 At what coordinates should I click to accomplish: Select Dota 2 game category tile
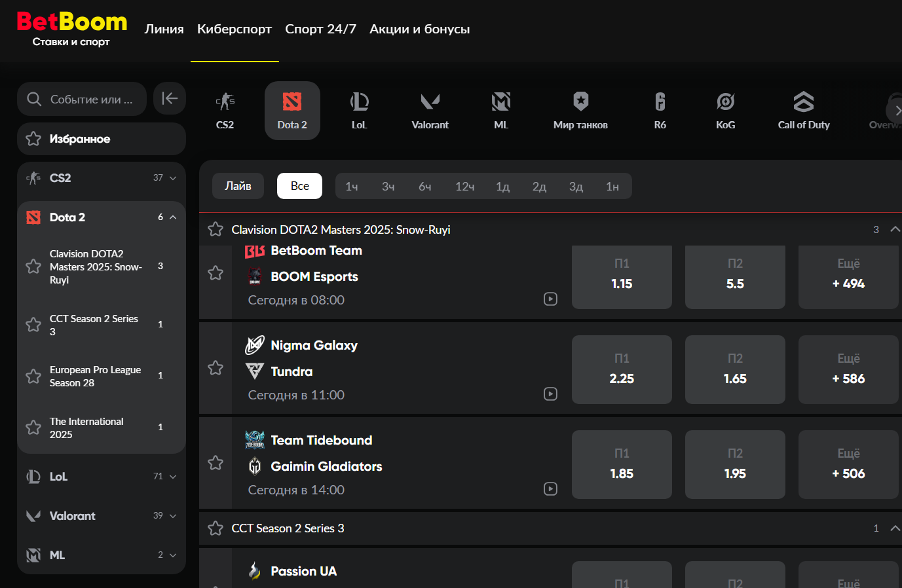coord(292,111)
